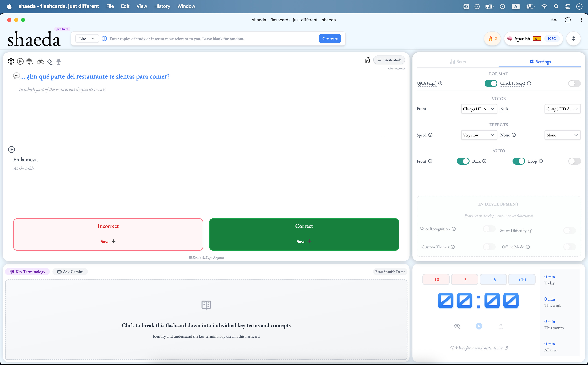
Task: Turn on the Loop auto toggle
Action: click(x=574, y=161)
